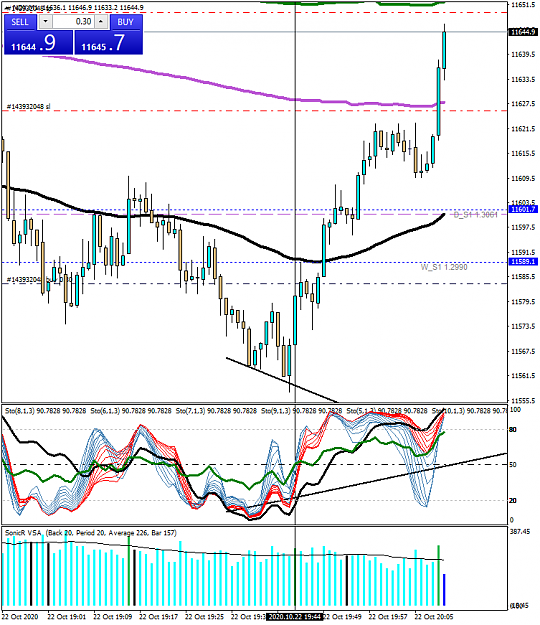
Task: Click the blue latest volume bar in SonicR VSA
Action: [444, 590]
